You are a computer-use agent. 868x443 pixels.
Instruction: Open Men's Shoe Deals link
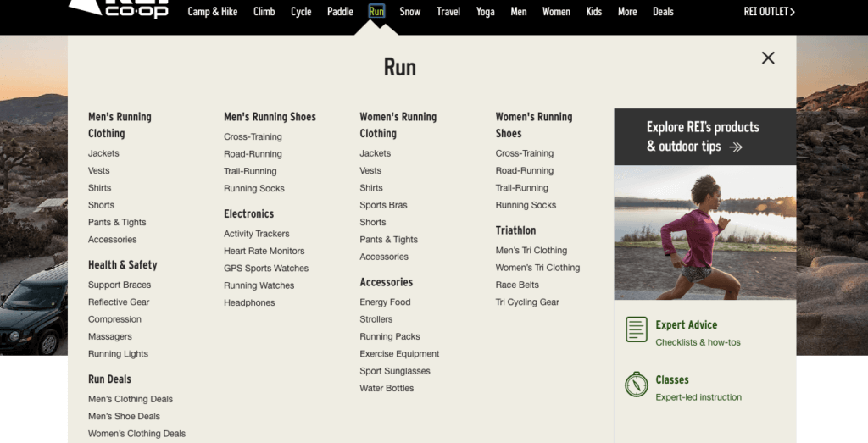click(x=124, y=416)
